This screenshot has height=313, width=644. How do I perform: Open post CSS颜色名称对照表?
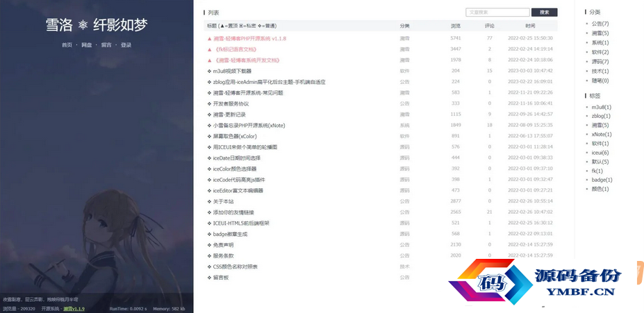(236, 267)
